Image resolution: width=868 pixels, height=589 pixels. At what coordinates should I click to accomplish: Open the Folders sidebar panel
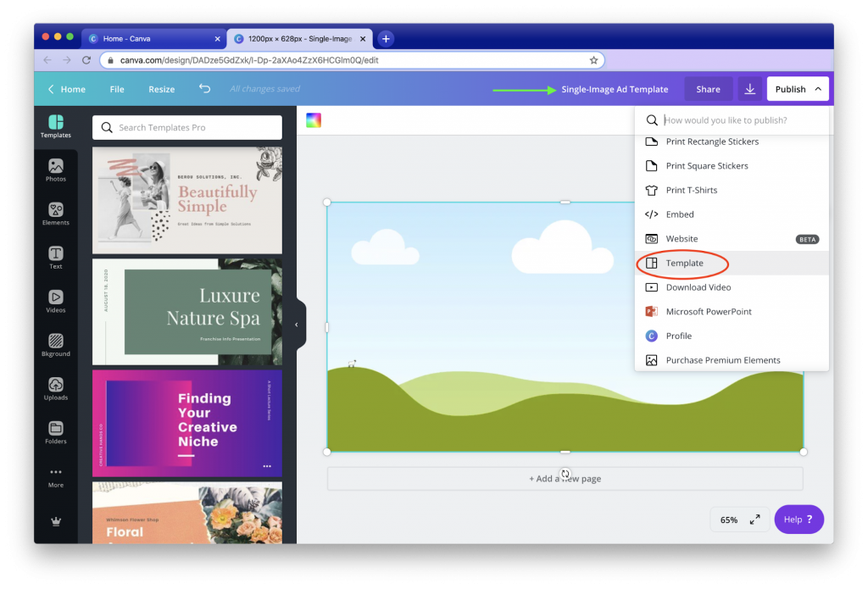click(56, 432)
